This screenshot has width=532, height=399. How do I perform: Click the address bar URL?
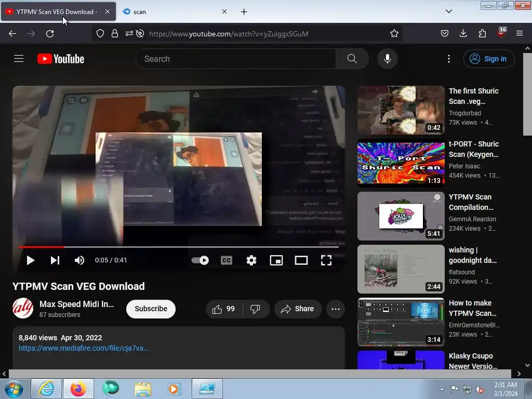(x=229, y=34)
